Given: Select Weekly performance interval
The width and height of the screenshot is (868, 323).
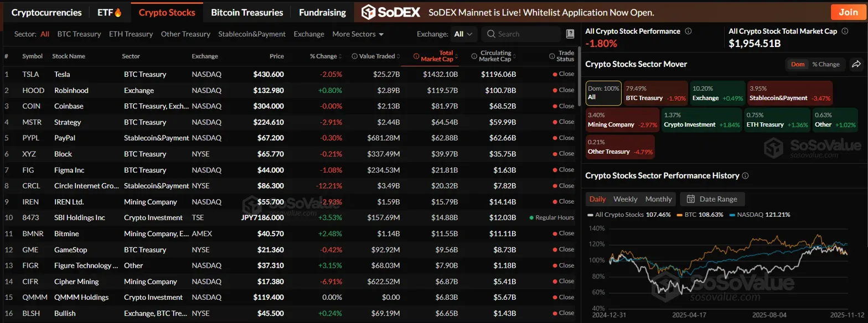Looking at the screenshot, I should click(626, 199).
